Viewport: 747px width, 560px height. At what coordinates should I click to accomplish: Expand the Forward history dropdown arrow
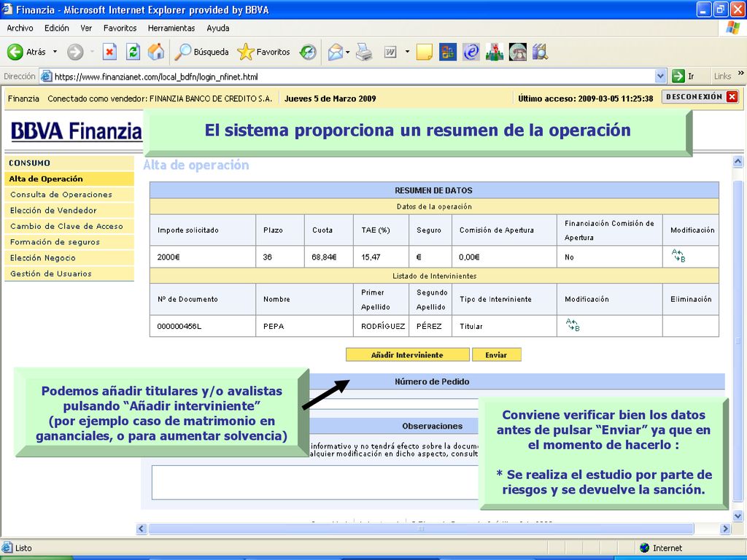click(x=92, y=52)
